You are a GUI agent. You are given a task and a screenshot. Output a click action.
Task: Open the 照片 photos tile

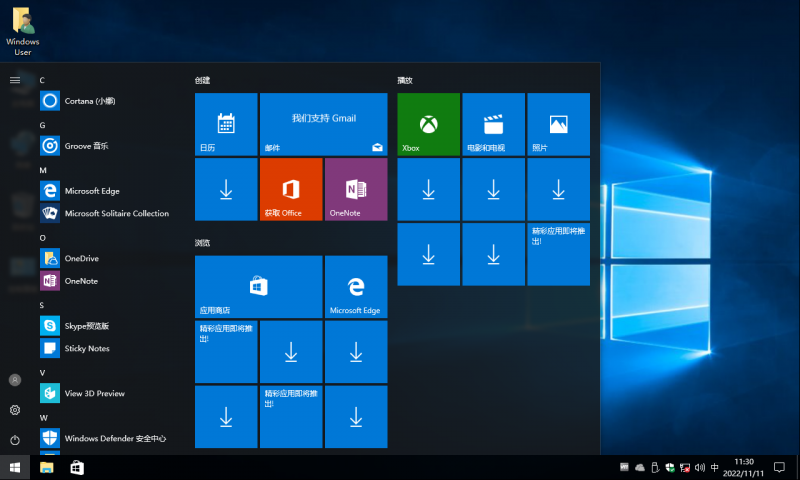[559, 124]
